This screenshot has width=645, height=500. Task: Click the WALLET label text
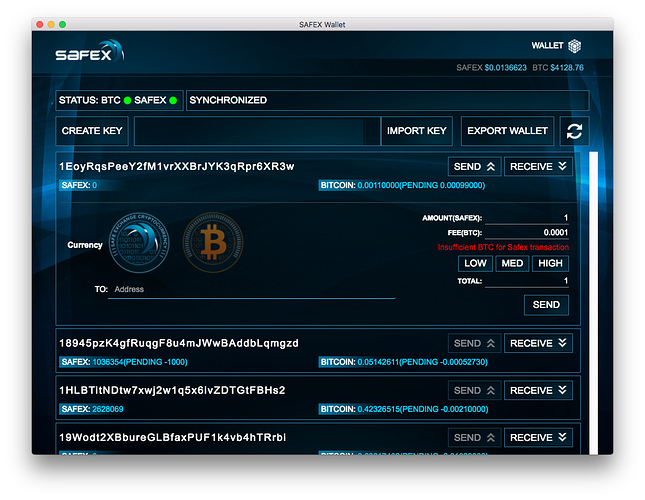pyautogui.click(x=547, y=46)
